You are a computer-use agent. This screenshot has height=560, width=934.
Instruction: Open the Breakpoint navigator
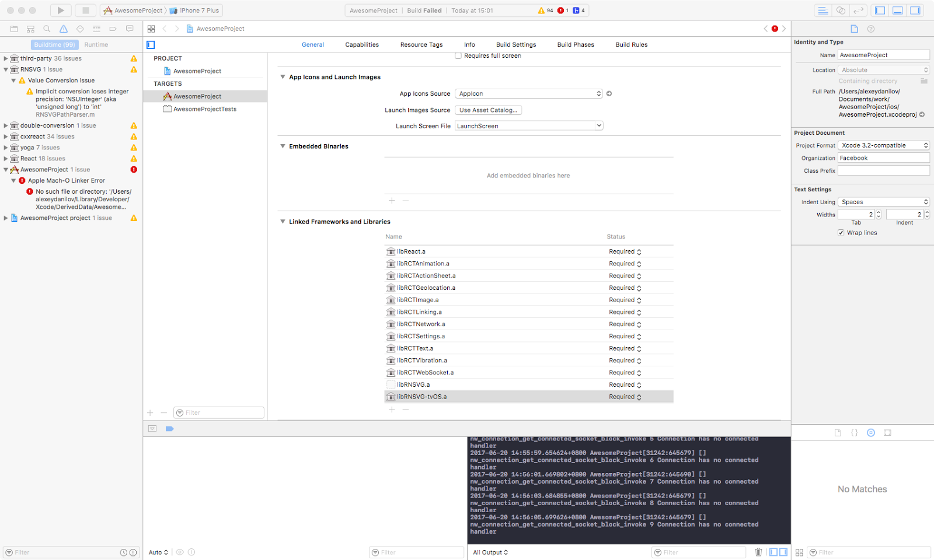(x=113, y=29)
